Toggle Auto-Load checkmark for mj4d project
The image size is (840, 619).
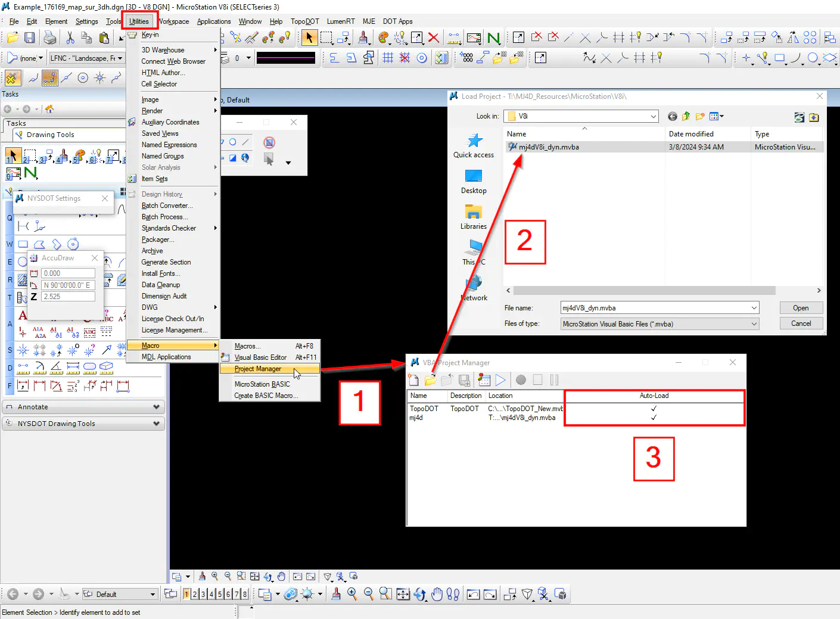coord(654,418)
